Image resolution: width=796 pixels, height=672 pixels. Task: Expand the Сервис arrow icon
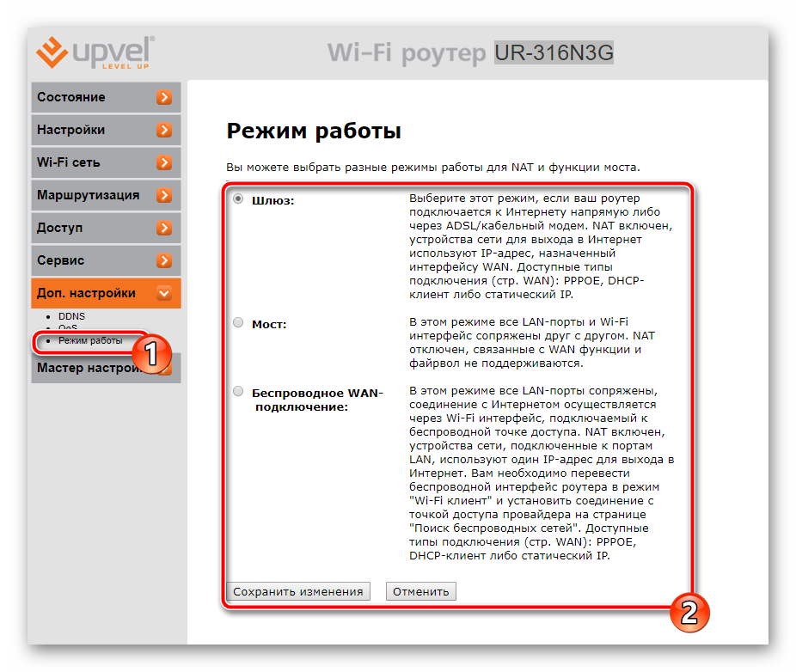(163, 260)
